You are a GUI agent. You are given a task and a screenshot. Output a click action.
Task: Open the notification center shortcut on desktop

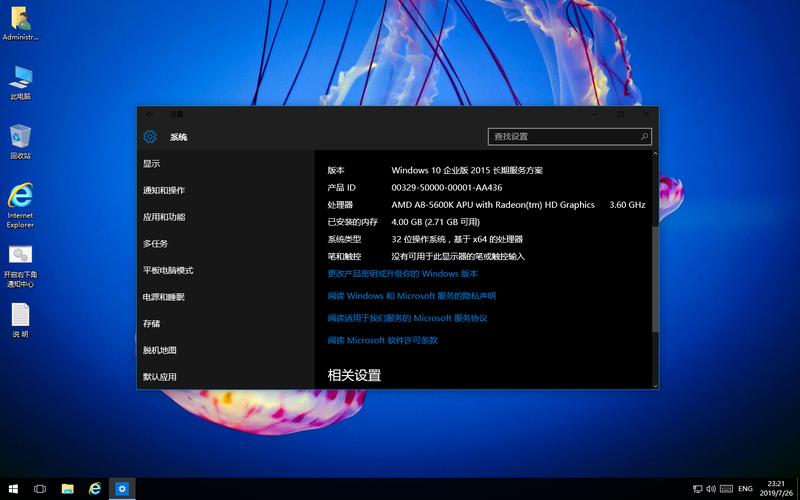tap(20, 266)
